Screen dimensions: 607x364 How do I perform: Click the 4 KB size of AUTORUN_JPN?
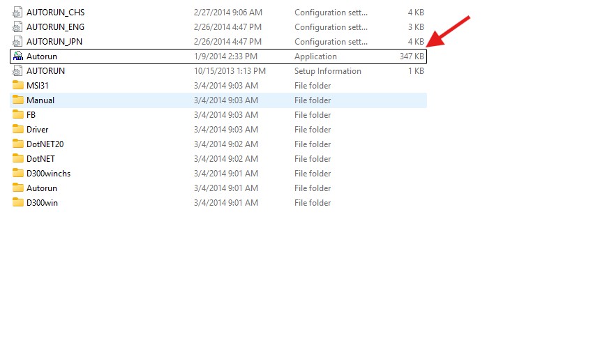tap(416, 42)
